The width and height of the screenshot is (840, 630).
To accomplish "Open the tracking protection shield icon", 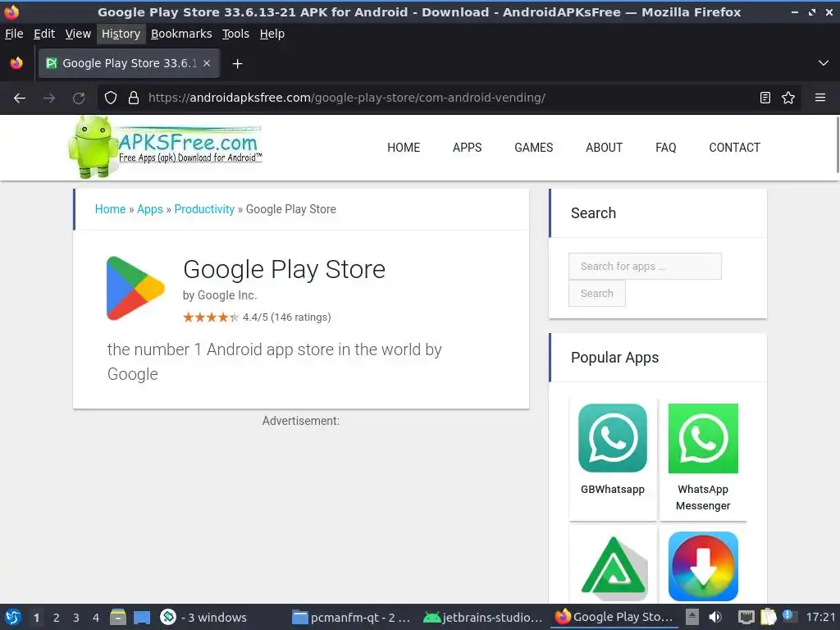I will click(x=111, y=98).
